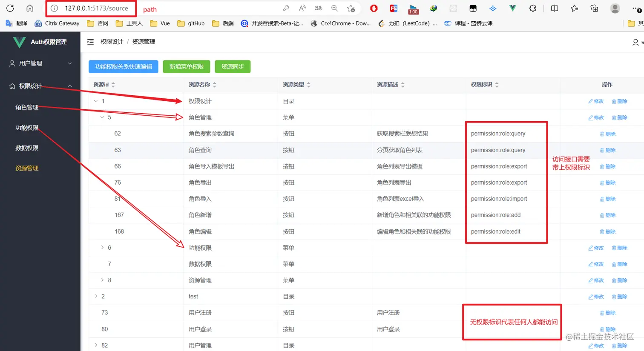The height and width of the screenshot is (351, 644).
Task: Click the Auth权限管理 logo
Action: (x=40, y=42)
